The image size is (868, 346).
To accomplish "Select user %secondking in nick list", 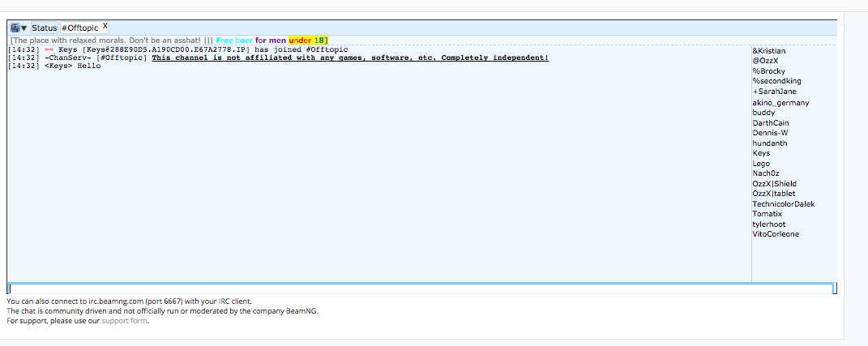I will (x=776, y=81).
